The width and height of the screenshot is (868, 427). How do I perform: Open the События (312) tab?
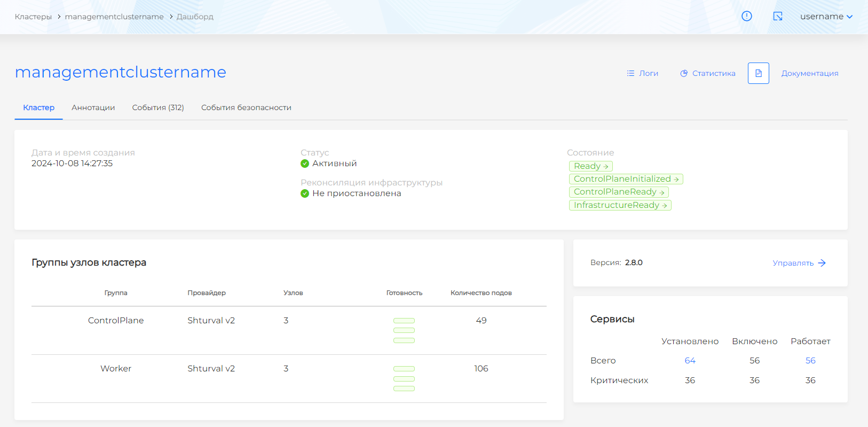pyautogui.click(x=158, y=107)
